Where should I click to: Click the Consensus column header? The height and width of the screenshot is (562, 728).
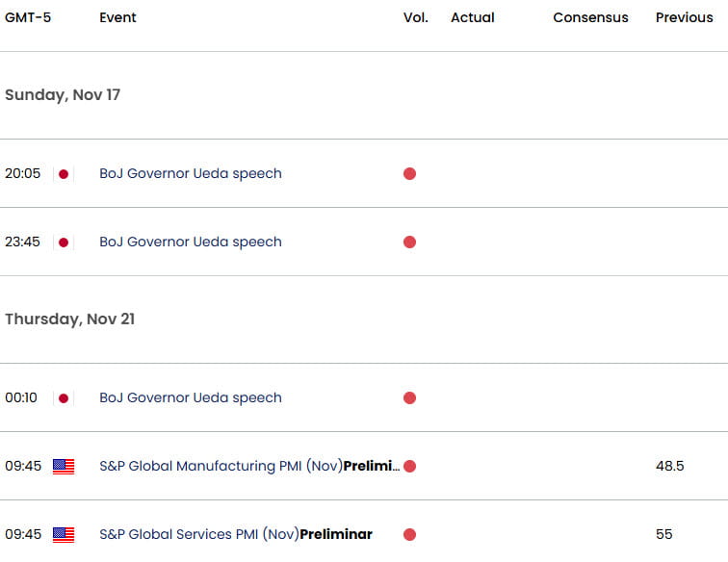[590, 18]
